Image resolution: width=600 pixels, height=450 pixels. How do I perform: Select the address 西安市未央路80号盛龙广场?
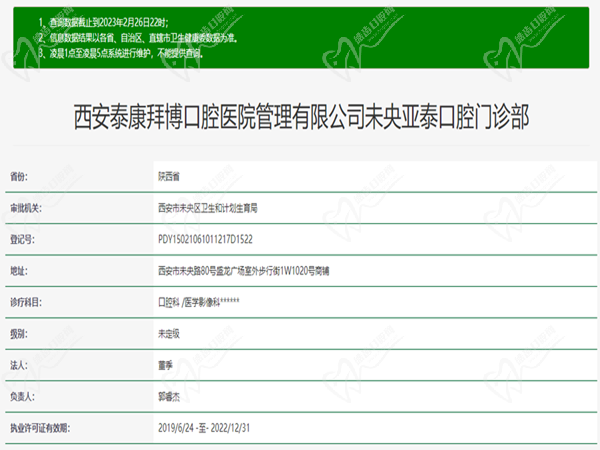coord(244,271)
